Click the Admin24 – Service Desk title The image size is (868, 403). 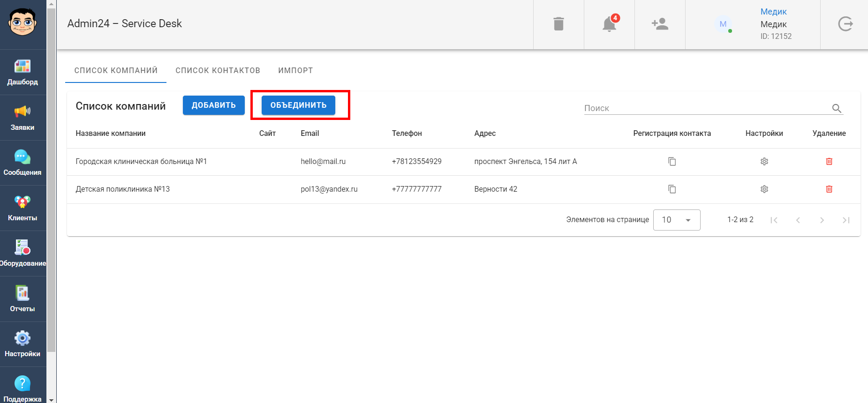click(x=124, y=23)
